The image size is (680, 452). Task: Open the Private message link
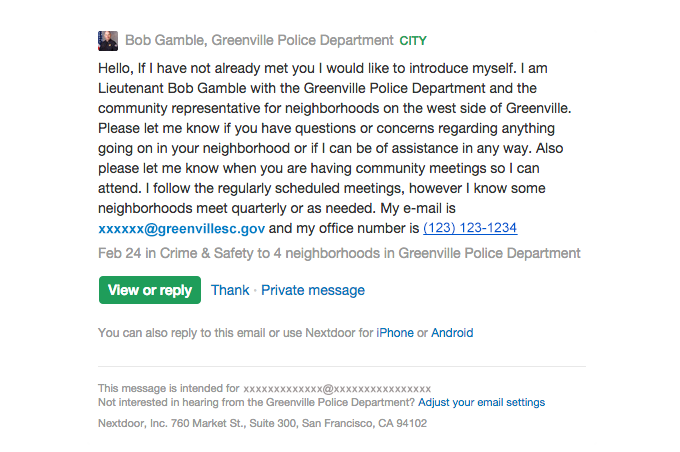tap(313, 290)
